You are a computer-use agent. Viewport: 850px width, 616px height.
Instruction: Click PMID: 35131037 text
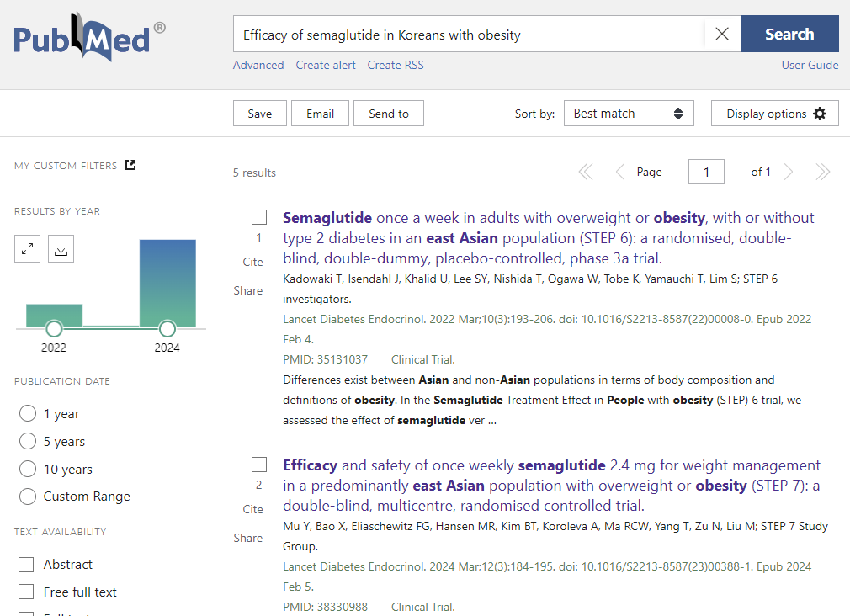tap(325, 359)
